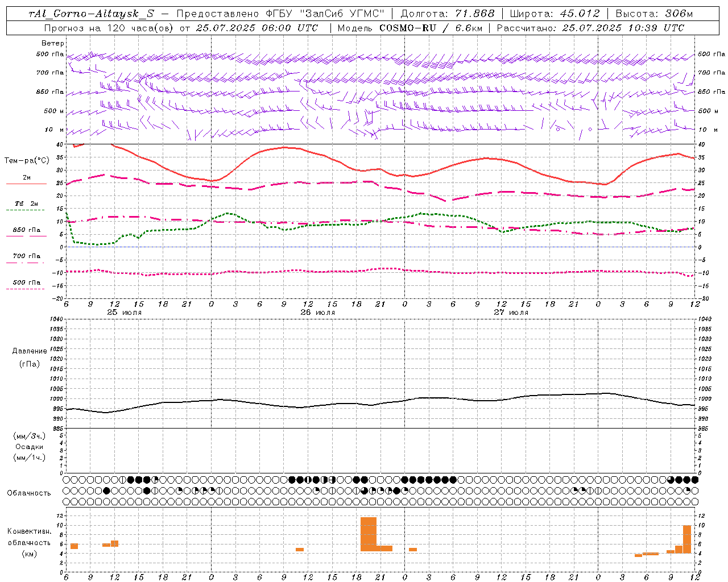
Task: Click the station title rAl_Gorno-Altaysk_S
Action: click(x=91, y=14)
